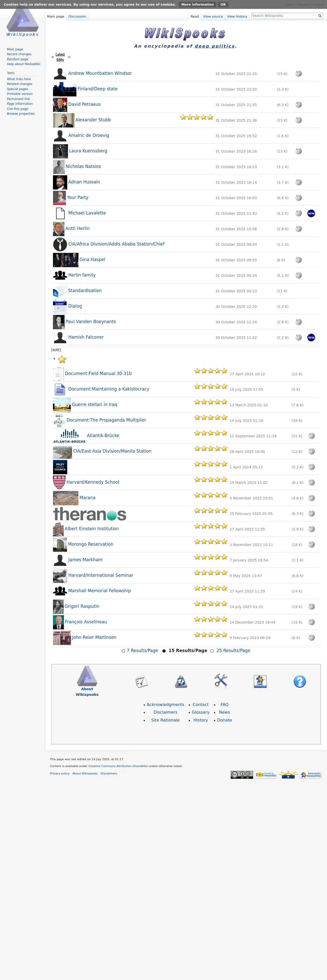Open the Main page tab

pyautogui.click(x=56, y=16)
